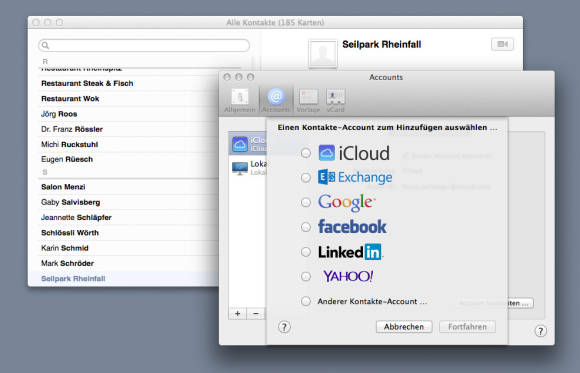Click the Seilpark Rheinfall name on card
The height and width of the screenshot is (373, 580).
(x=382, y=44)
